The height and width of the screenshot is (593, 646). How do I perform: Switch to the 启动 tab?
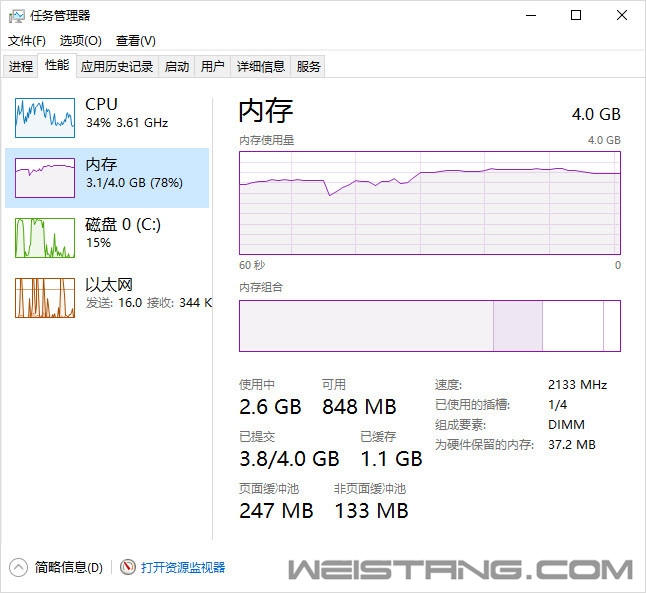pos(177,66)
